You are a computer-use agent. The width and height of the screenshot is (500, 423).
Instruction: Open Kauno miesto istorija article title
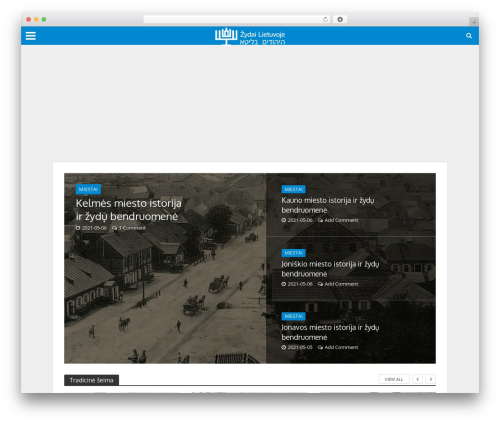point(328,205)
